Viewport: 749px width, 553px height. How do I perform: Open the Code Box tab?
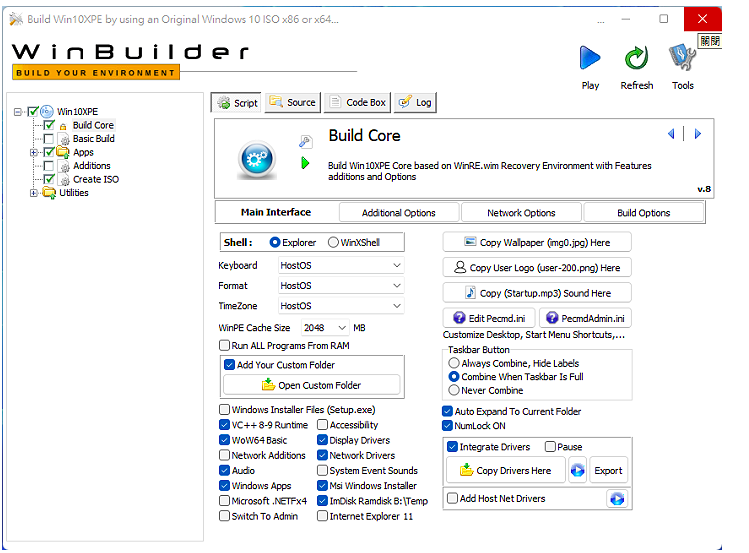point(357,103)
